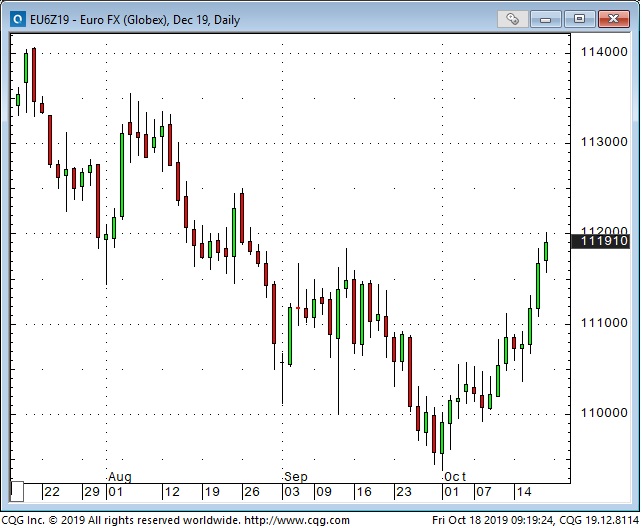Click the small empty box at time axis start
Image resolution: width=642 pixels, height=528 pixels.
pyautogui.click(x=17, y=492)
